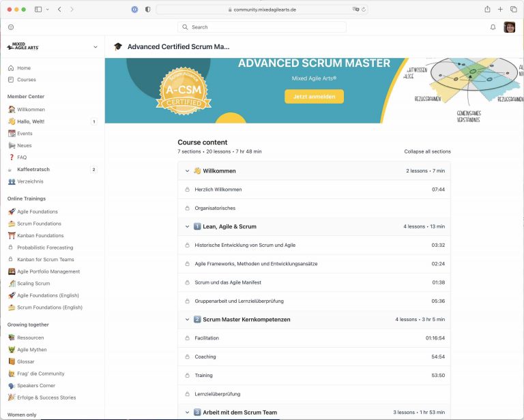Click the sidebar toggle dropdown arrow in Safari
The image size is (524, 420).
click(x=48, y=10)
